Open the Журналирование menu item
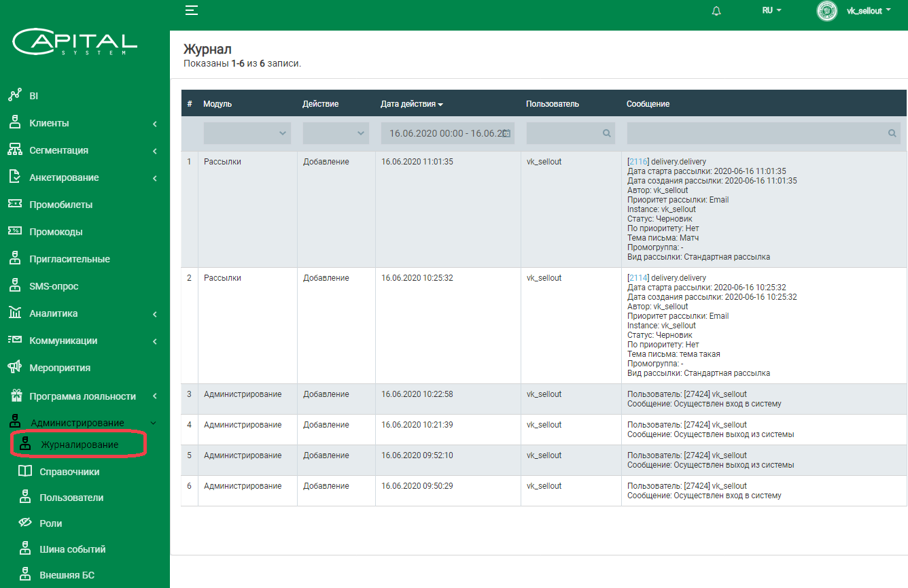 tap(79, 445)
